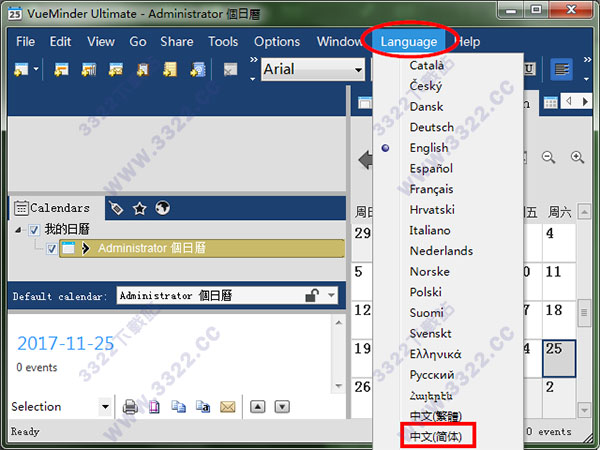Click the star favorites tab icon

(x=139, y=209)
